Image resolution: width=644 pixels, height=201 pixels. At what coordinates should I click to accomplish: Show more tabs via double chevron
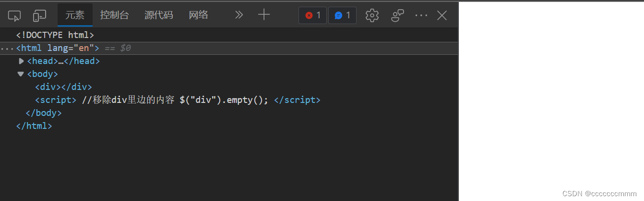click(x=239, y=15)
